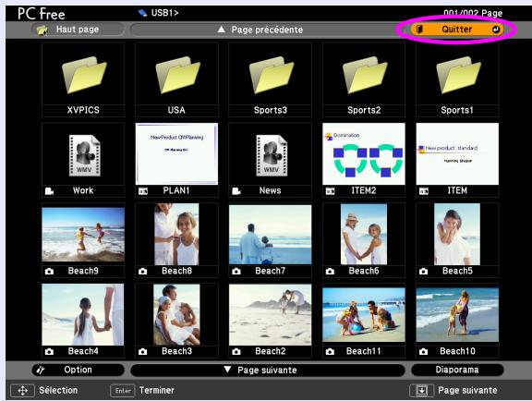The image size is (532, 401).
Task: Select the Beach2 photo thumbnail
Action: [x=270, y=315]
